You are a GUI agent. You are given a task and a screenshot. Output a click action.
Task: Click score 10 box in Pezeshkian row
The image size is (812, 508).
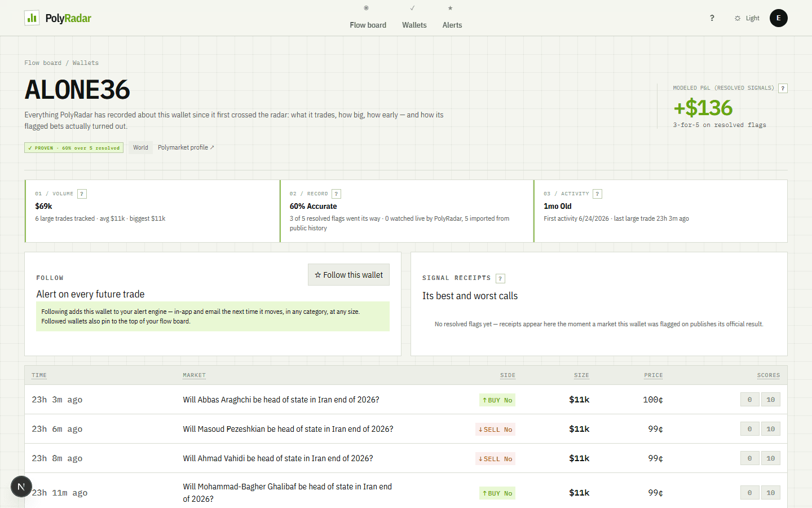click(x=770, y=429)
